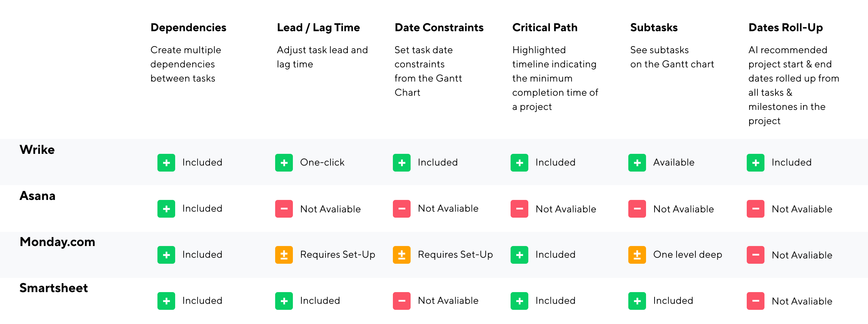Viewport: 868px width, 324px height.
Task: Click the Monday.com row label
Action: point(57,242)
